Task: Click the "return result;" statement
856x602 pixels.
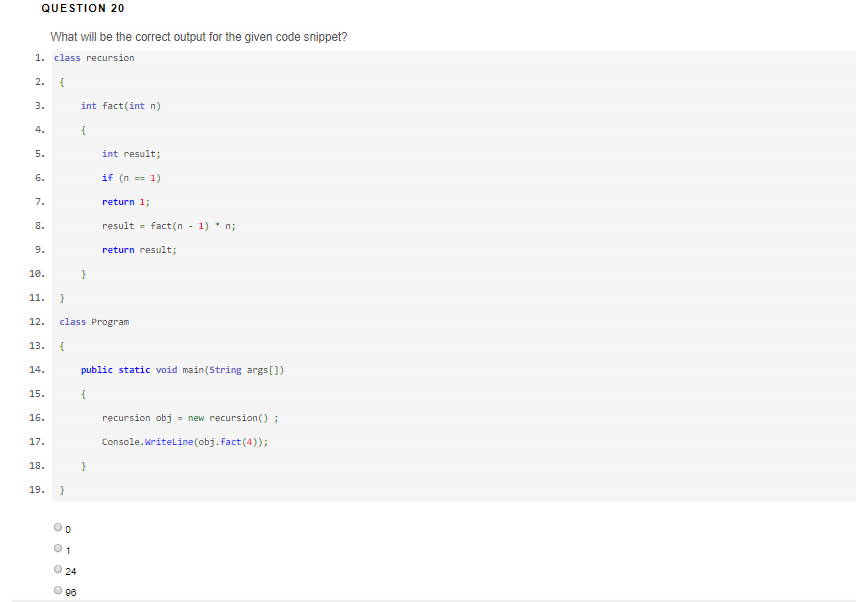Action: tap(139, 250)
